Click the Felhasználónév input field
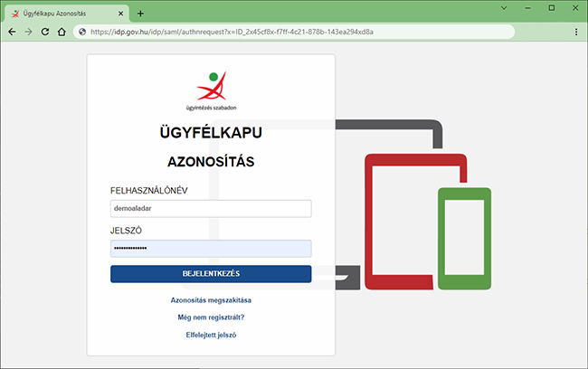This screenshot has width=588, height=369. click(211, 209)
